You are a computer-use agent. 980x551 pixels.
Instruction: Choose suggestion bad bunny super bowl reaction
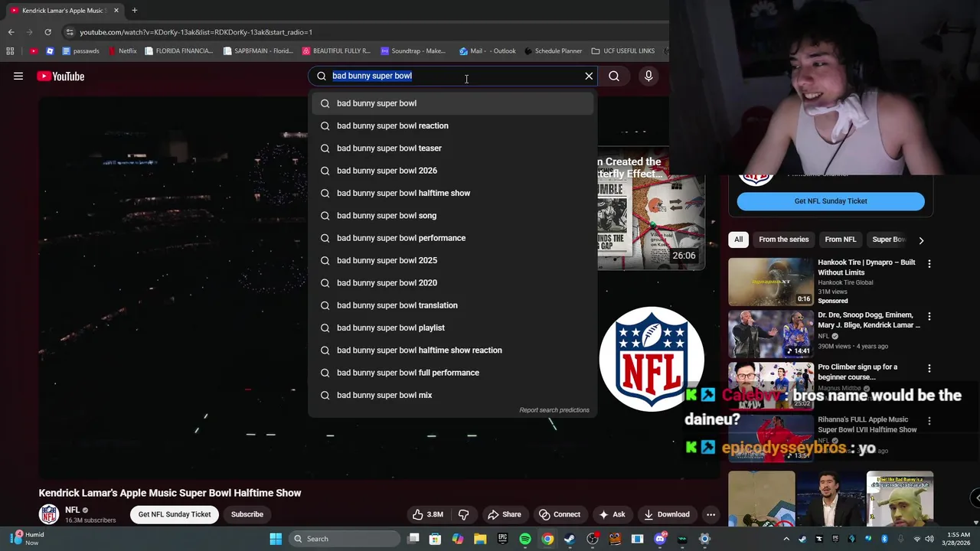(452, 126)
